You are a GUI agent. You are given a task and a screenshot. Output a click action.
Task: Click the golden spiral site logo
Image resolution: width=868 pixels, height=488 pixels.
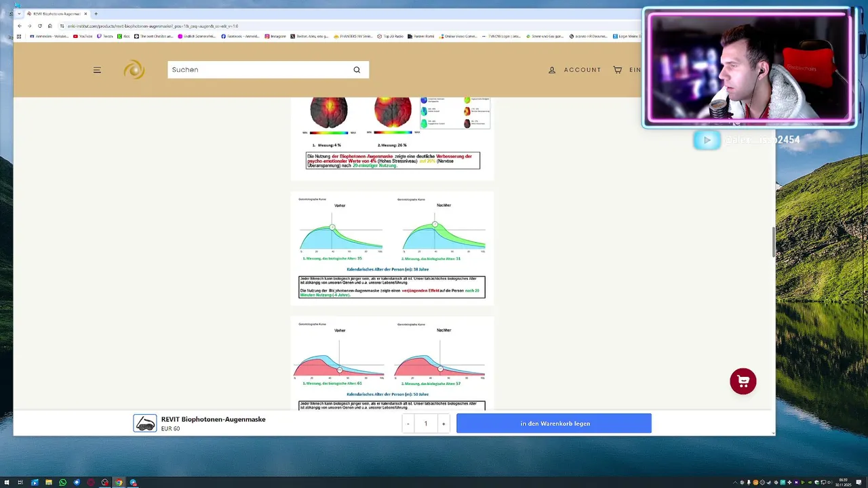[134, 70]
